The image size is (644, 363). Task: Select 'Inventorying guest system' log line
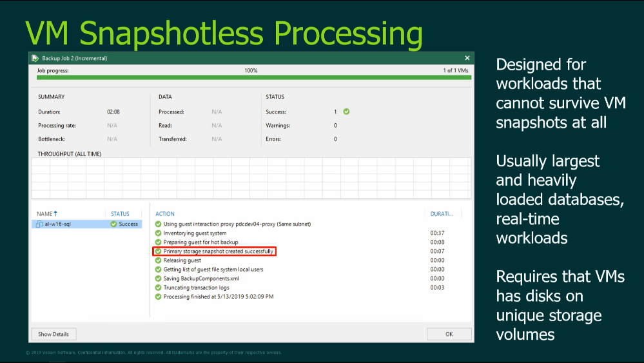point(195,233)
